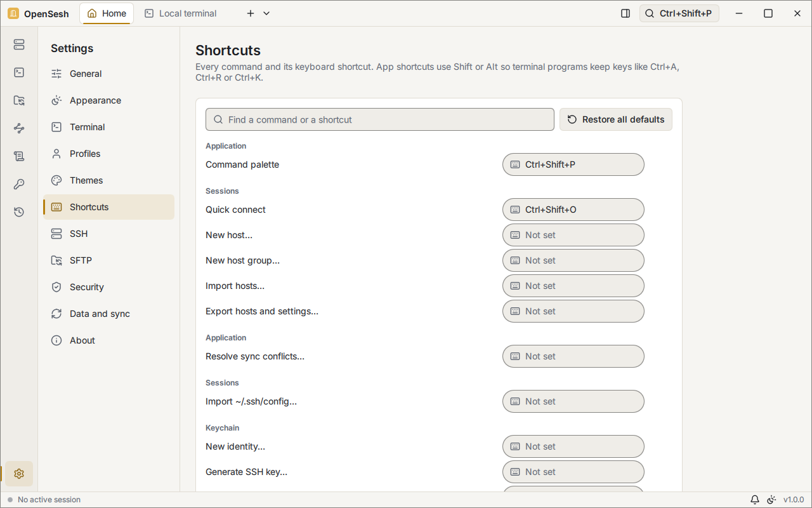Select Shortcuts in the settings list
Image resolution: width=812 pixels, height=508 pixels.
point(108,207)
